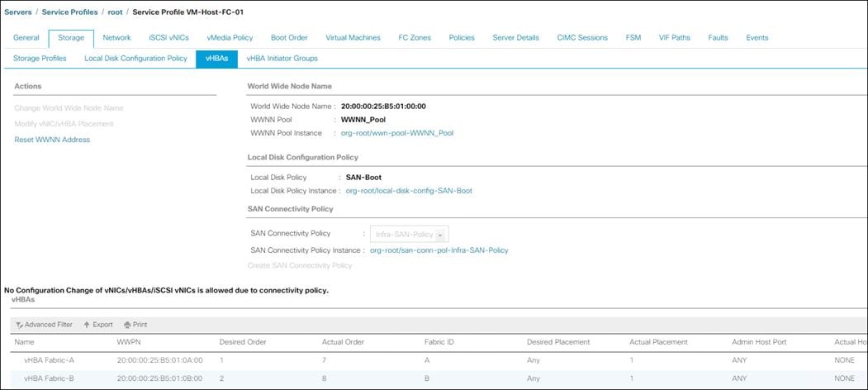This screenshot has width=868, height=390.
Task: View the FC Zones tab
Action: [x=415, y=38]
